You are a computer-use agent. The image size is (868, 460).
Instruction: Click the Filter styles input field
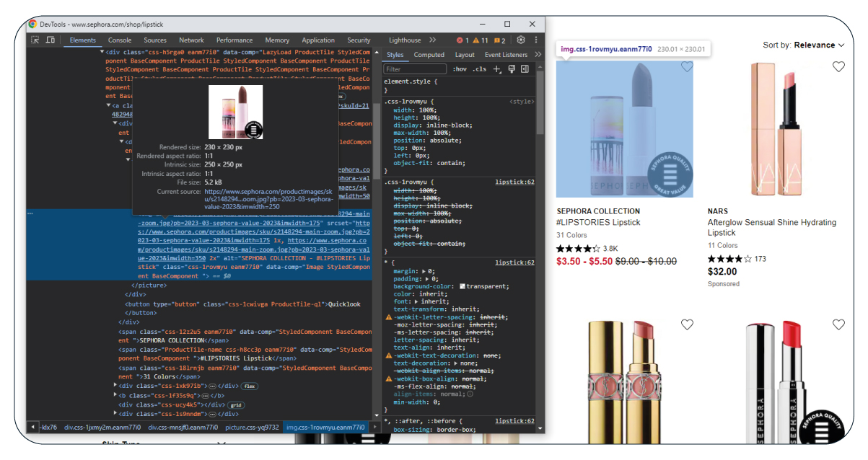(x=415, y=69)
